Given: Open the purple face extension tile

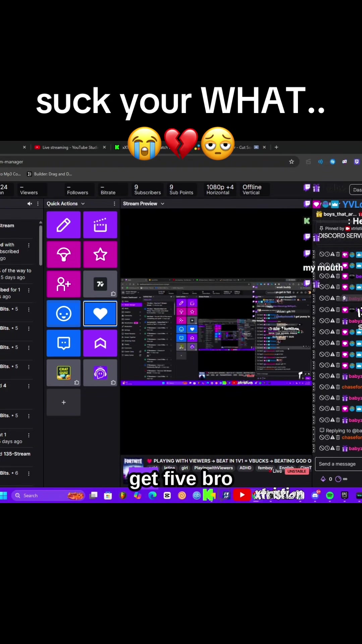Looking at the screenshot, I should click(100, 373).
